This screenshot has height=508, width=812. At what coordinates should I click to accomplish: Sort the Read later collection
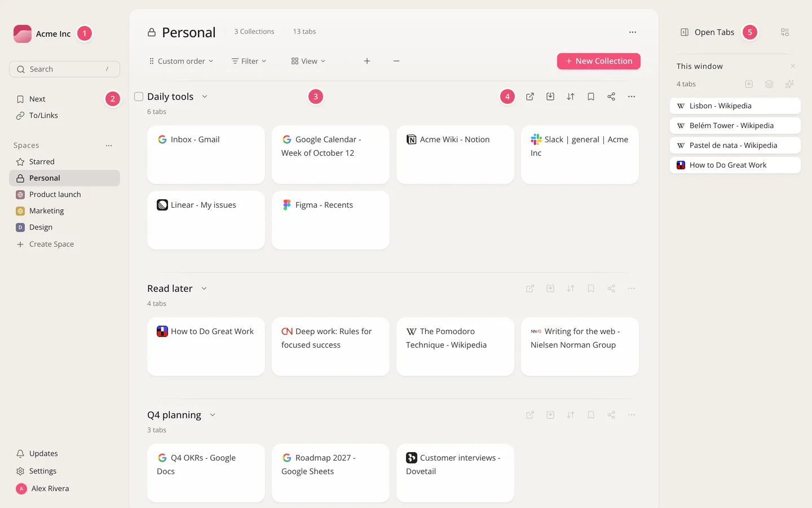click(571, 288)
